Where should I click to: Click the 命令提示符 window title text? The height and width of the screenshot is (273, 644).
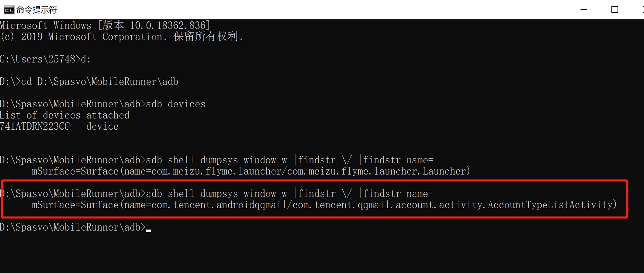click(37, 10)
